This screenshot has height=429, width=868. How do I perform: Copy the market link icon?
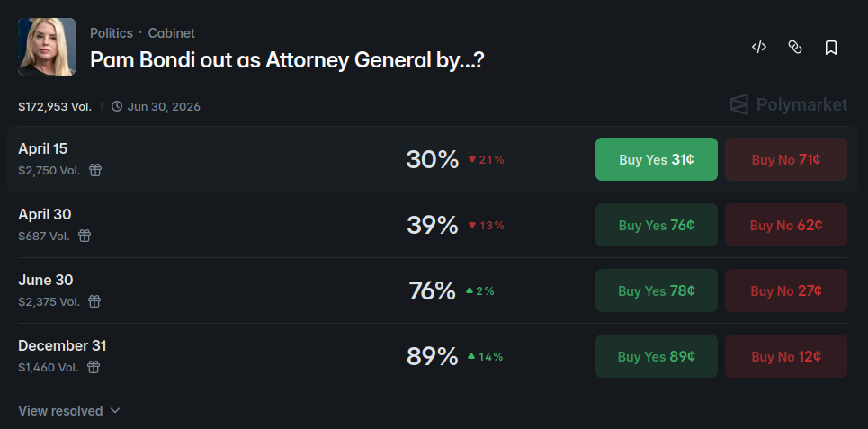(x=795, y=47)
